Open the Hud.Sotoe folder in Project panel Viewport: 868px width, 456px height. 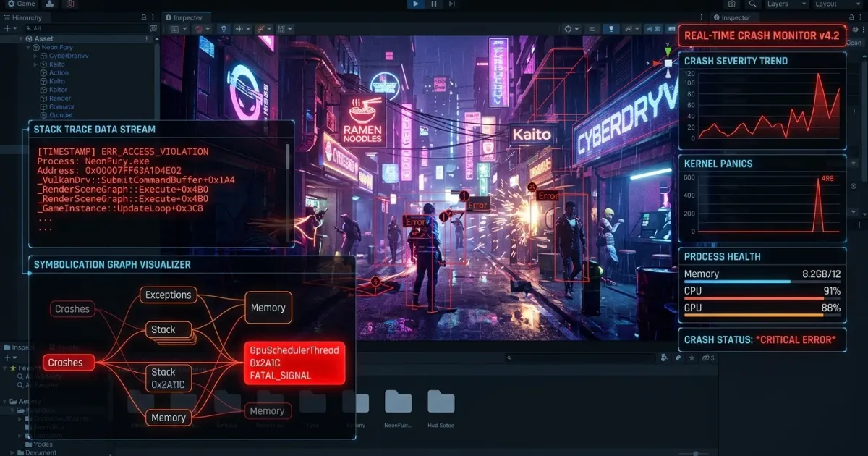click(x=441, y=408)
